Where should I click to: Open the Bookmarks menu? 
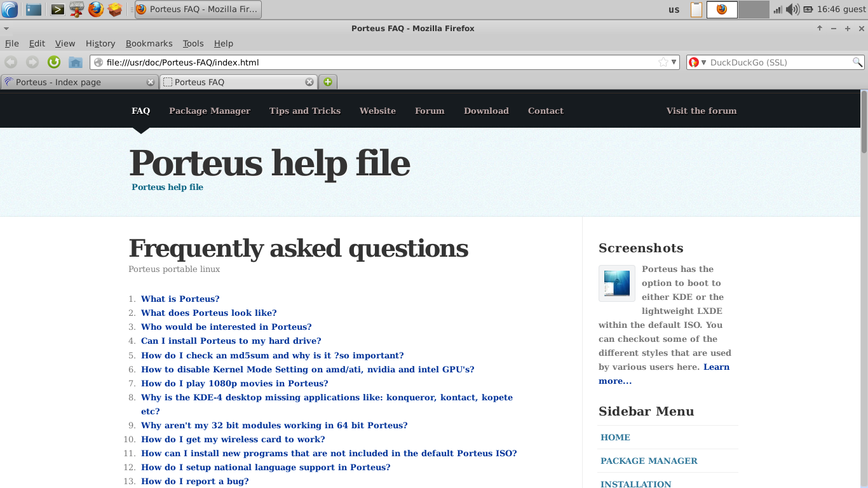pos(149,43)
